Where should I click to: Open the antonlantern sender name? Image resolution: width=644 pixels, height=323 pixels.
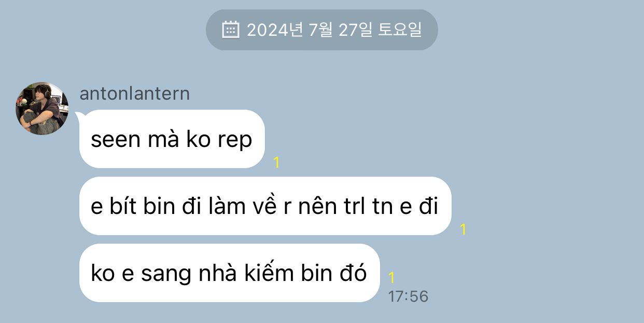[135, 94]
